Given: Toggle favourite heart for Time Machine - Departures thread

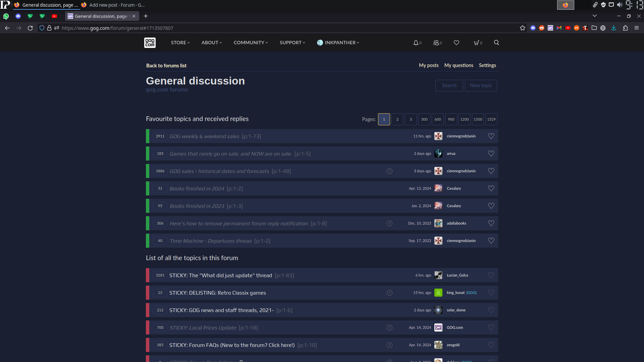Looking at the screenshot, I should coord(491,241).
